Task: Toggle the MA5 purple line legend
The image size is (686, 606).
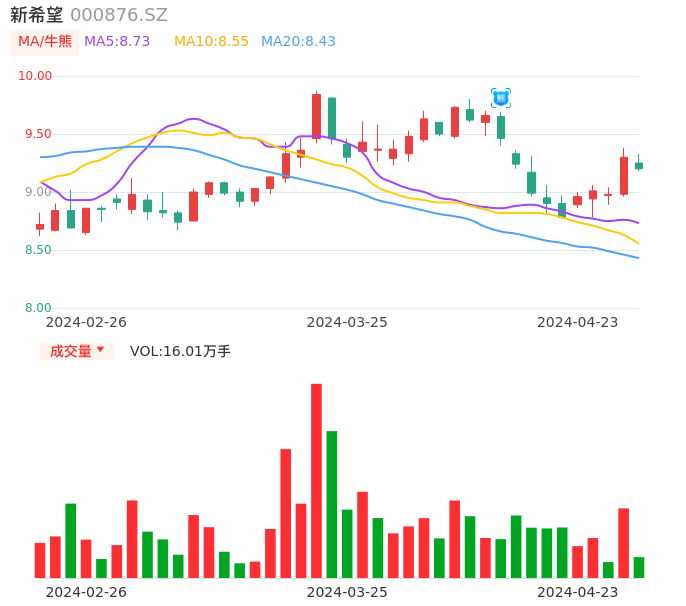Action: click(117, 42)
